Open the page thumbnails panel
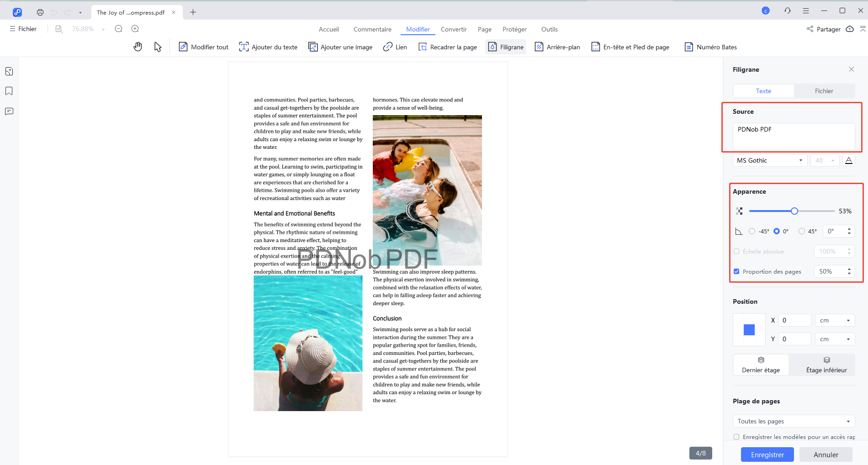This screenshot has height=465, width=868. [9, 71]
